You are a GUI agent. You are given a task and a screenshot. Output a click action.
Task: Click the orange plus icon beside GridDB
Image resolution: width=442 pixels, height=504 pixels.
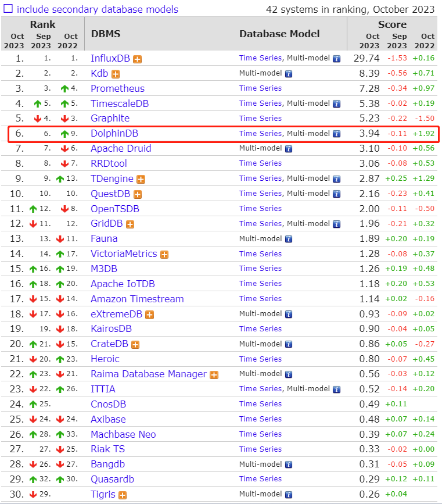tap(130, 224)
